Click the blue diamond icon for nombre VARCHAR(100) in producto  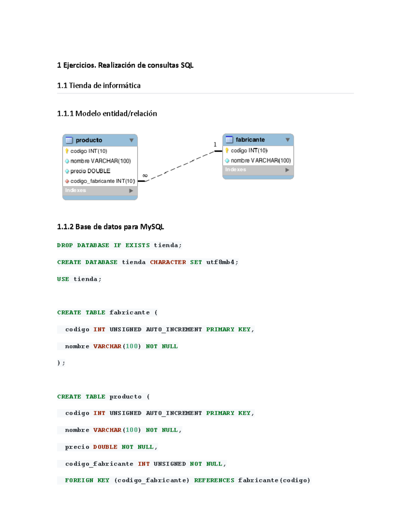[x=67, y=160]
